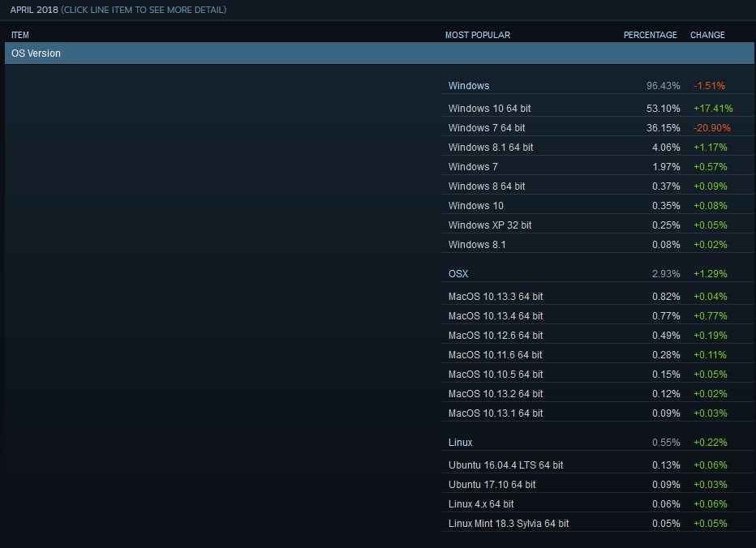
Task: Select the MacOS 10.13.3 64 bit row
Action: click(x=598, y=297)
